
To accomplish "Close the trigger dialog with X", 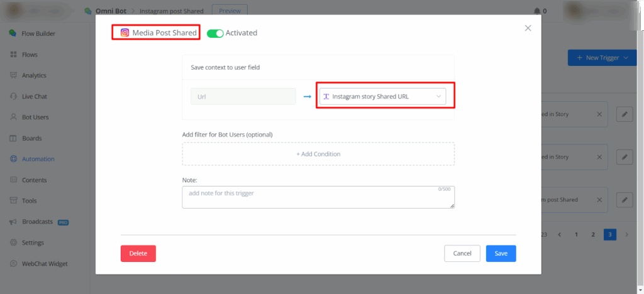I will (528, 28).
